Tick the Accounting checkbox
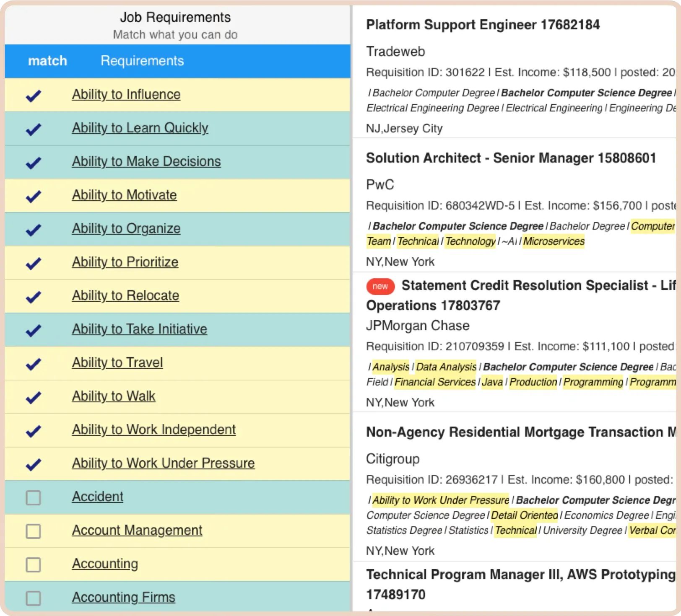The width and height of the screenshot is (681, 616). [34, 565]
